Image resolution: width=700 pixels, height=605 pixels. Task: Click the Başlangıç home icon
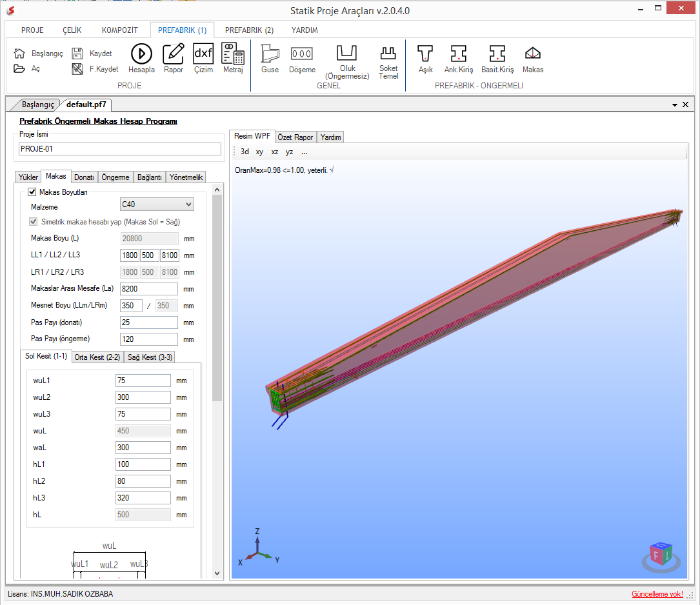[x=19, y=54]
